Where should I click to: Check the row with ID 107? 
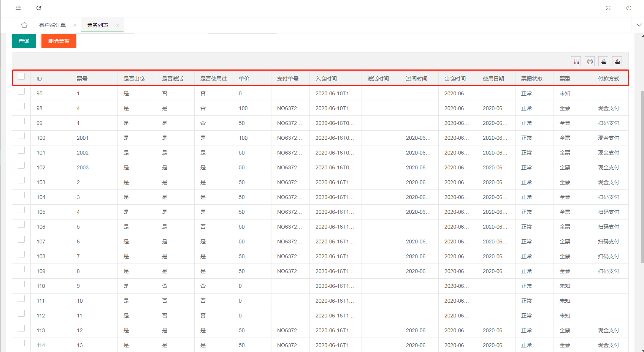21,239
